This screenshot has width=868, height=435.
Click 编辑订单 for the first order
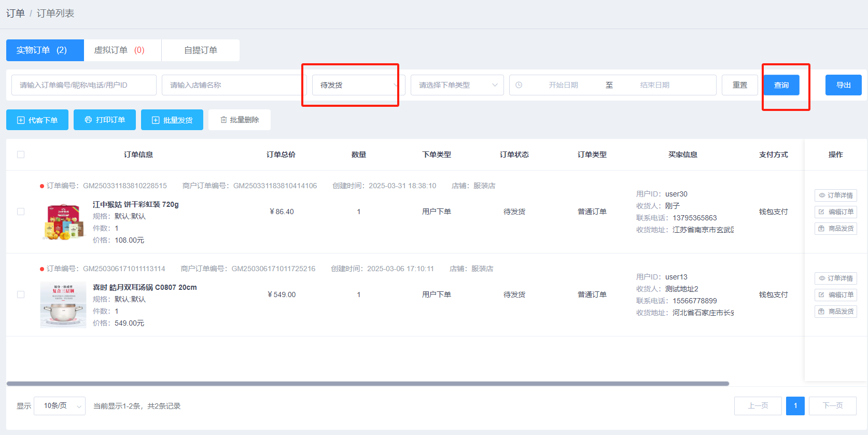coord(835,212)
